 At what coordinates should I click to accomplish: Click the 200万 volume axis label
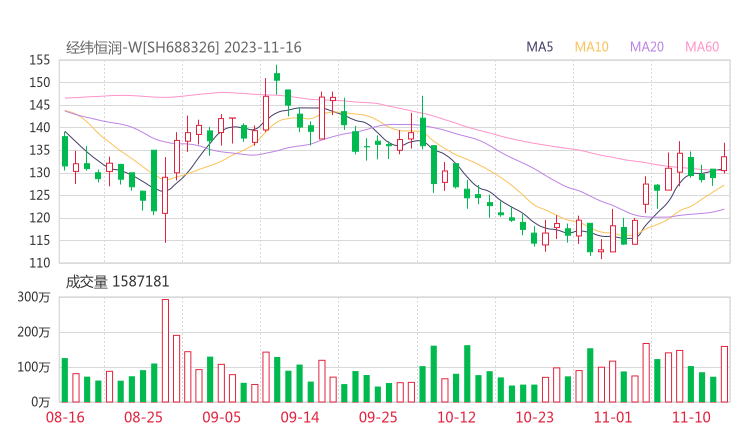point(34,332)
